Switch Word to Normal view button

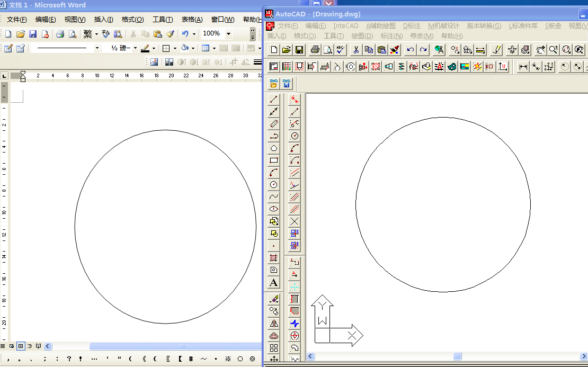pyautogui.click(x=3, y=346)
